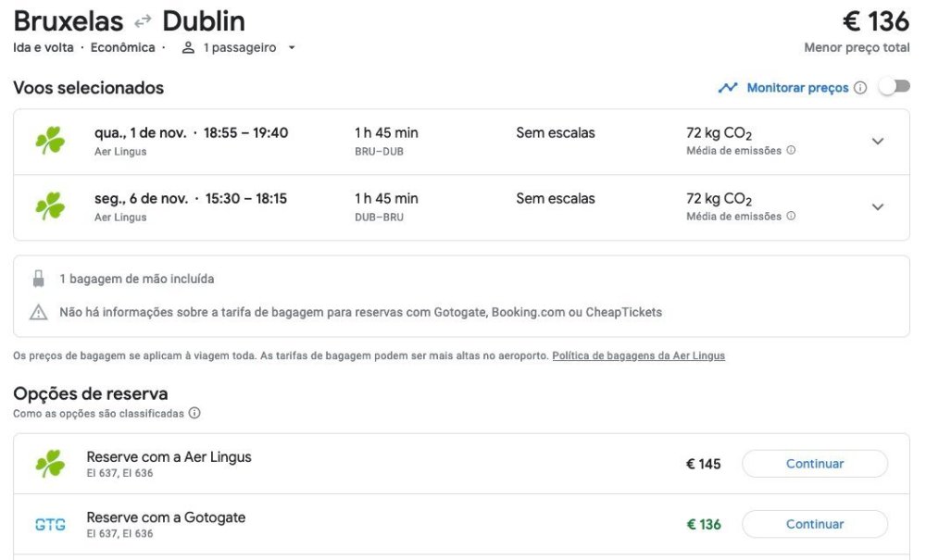926x560 pixels.
Task: Click info icon next to Monitorar preços
Action: (860, 88)
